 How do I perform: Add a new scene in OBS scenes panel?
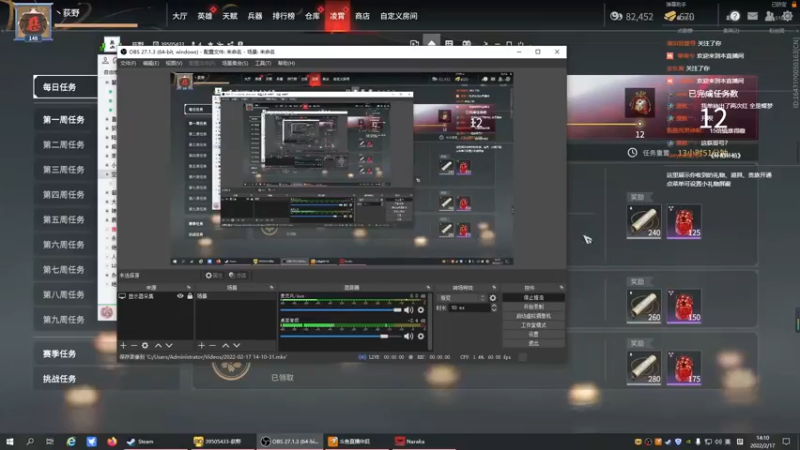(x=201, y=345)
